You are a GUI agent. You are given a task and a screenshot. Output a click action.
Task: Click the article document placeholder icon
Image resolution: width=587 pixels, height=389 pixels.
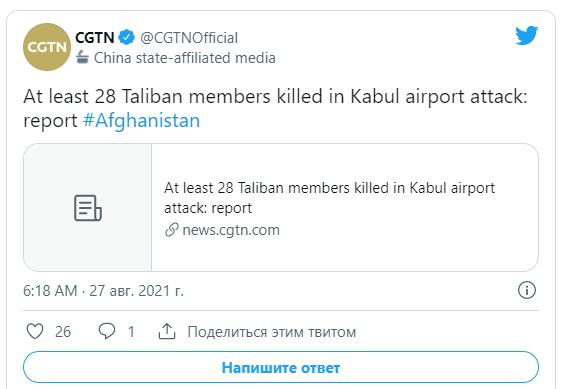click(x=88, y=208)
